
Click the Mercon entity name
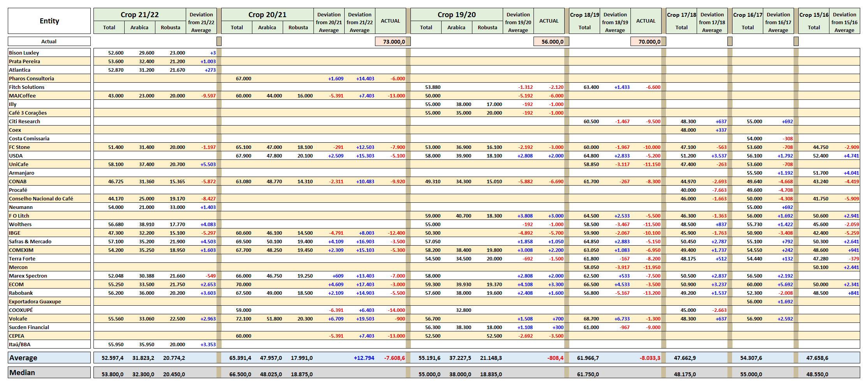[18, 267]
